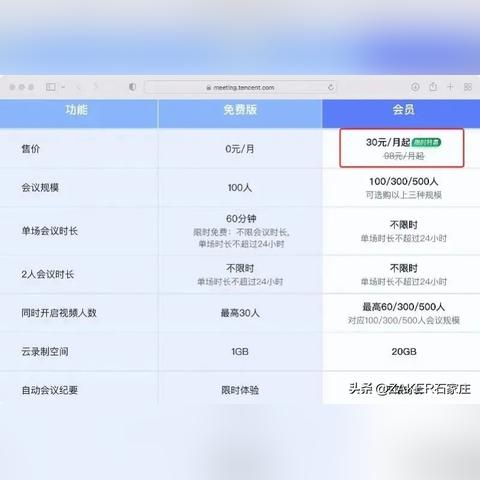Click the 自动会议纪要 row label
This screenshot has width=480, height=480.
[50, 390]
